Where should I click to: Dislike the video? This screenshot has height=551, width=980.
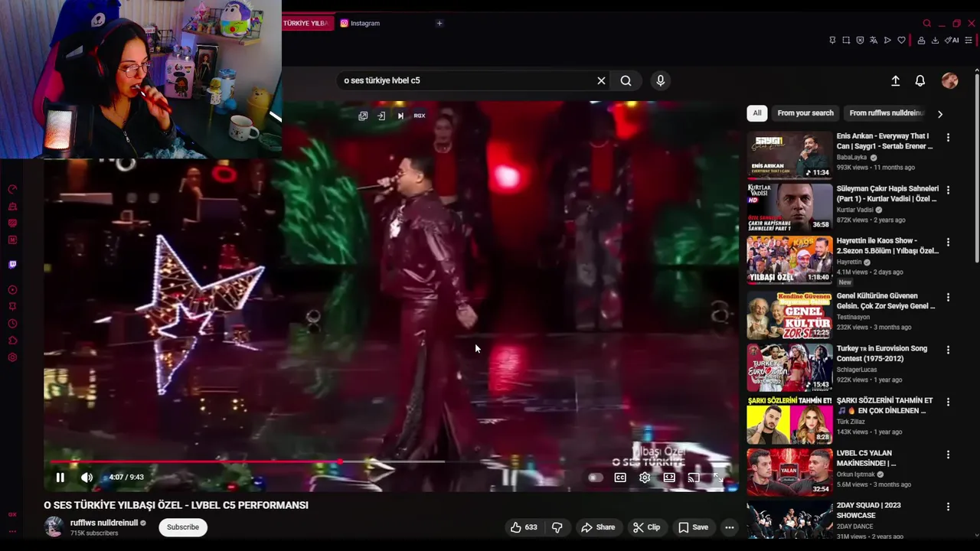tap(557, 527)
